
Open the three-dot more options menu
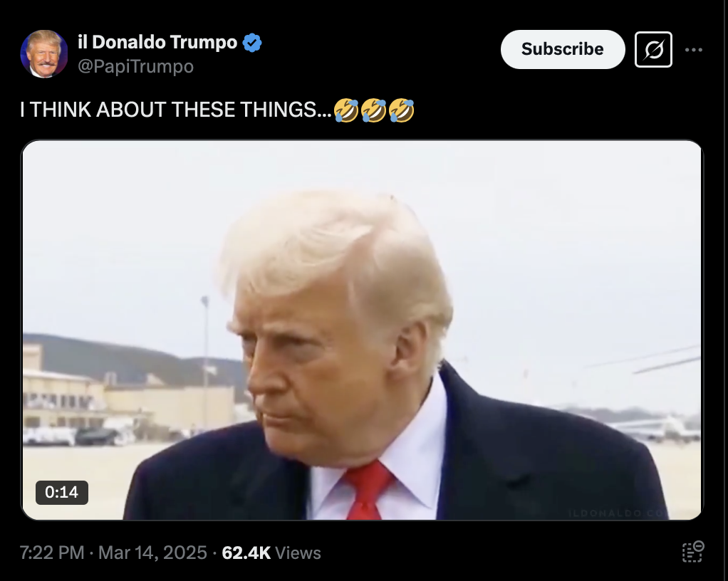pyautogui.click(x=694, y=50)
